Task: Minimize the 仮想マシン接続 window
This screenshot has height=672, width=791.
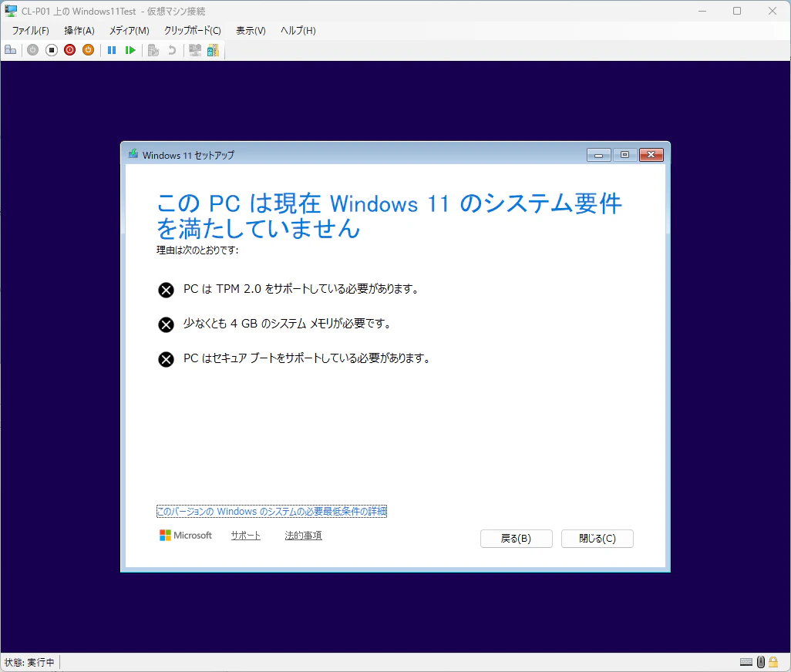Action: click(x=702, y=11)
